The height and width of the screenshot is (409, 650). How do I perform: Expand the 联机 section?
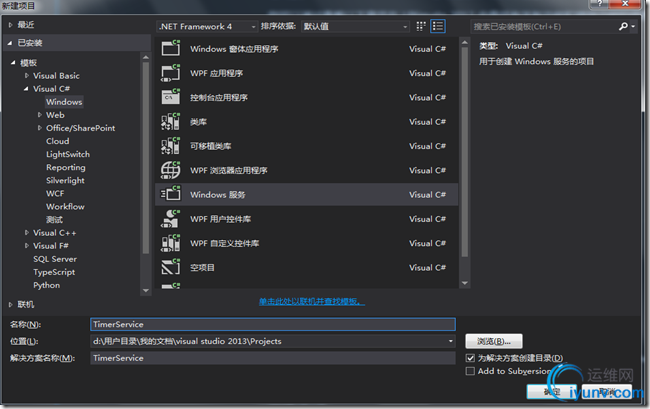(10, 305)
